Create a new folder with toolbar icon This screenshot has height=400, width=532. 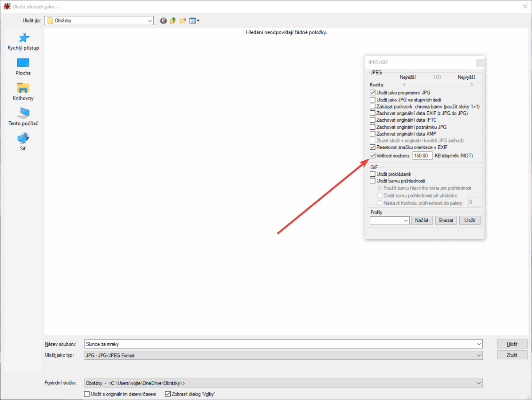(x=183, y=20)
